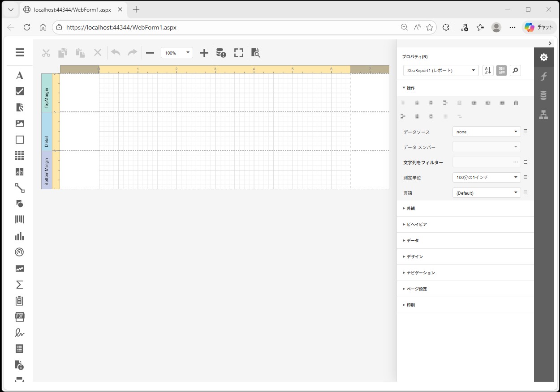
Task: Select the Label tool in toolbox
Action: pos(19,76)
